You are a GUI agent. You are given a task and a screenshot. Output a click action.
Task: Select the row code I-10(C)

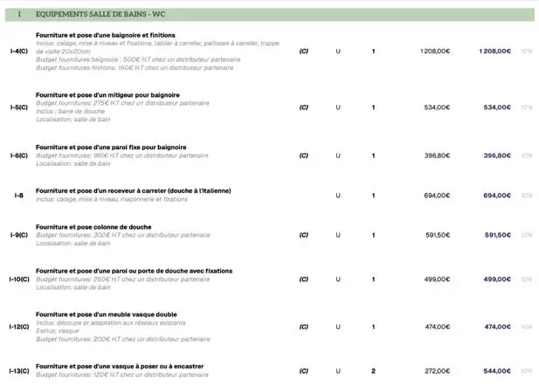coord(18,279)
